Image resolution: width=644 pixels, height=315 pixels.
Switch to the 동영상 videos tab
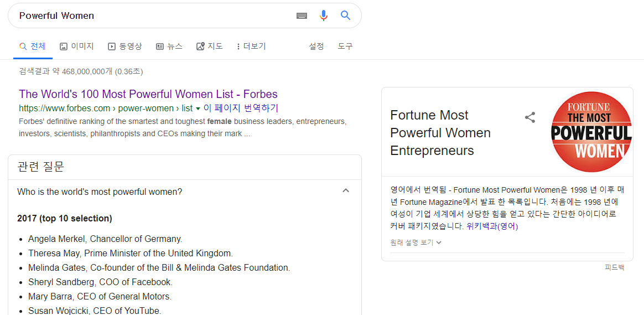coord(125,47)
